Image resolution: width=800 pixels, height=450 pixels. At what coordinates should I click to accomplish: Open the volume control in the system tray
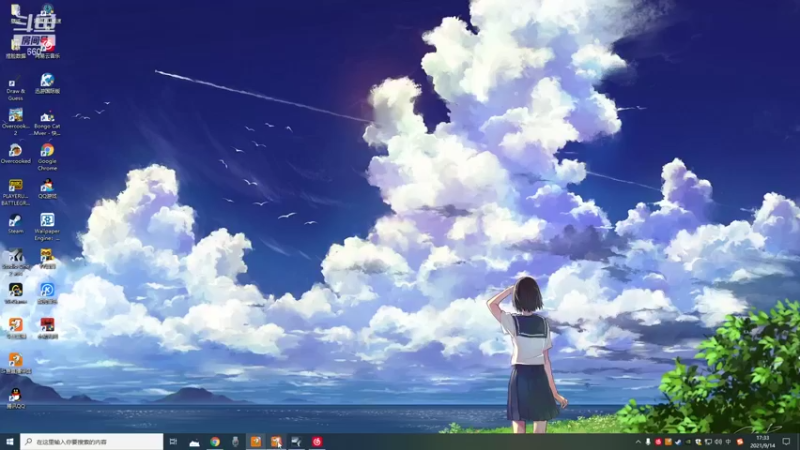tap(718, 442)
